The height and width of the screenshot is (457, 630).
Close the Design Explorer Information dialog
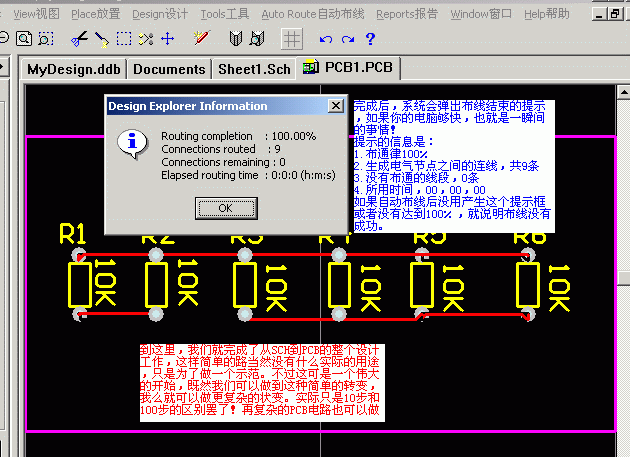click(x=336, y=106)
